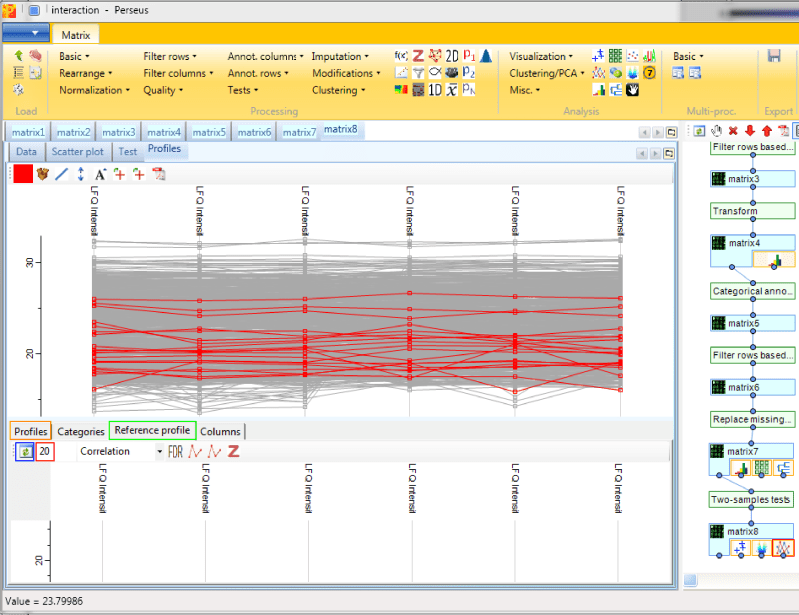Click the blue application menu button
This screenshot has width=799, height=615.
[25, 33]
